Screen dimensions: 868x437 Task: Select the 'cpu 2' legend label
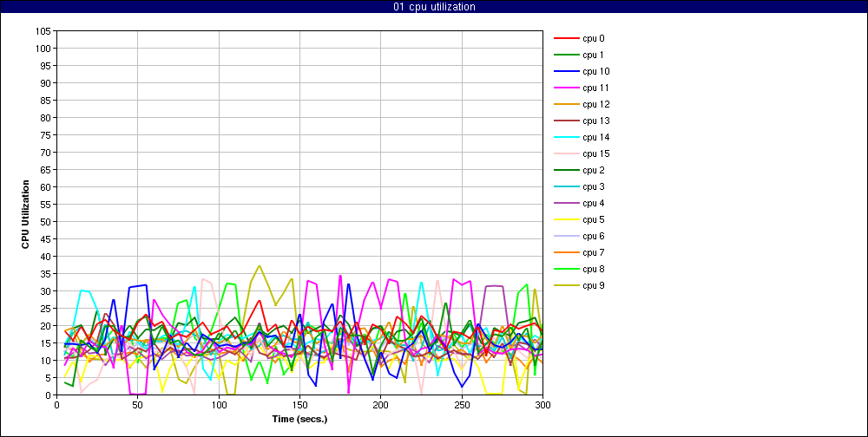coord(594,170)
